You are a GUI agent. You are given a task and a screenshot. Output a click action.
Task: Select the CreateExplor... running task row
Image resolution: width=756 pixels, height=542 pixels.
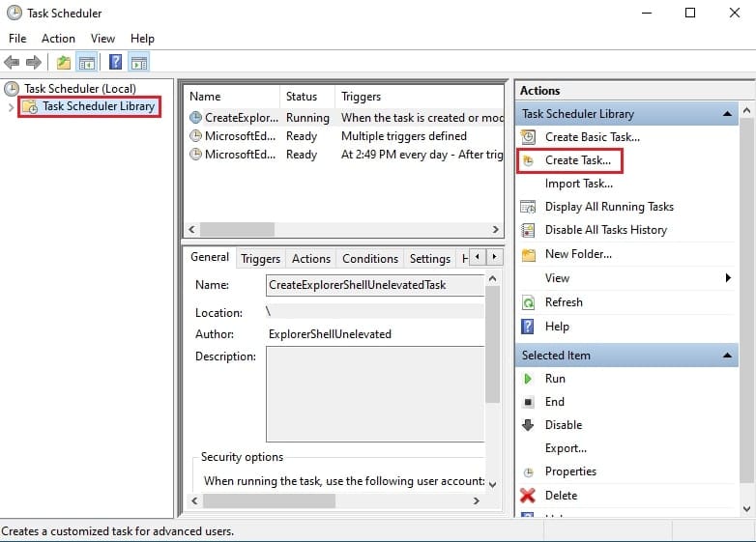pos(345,118)
